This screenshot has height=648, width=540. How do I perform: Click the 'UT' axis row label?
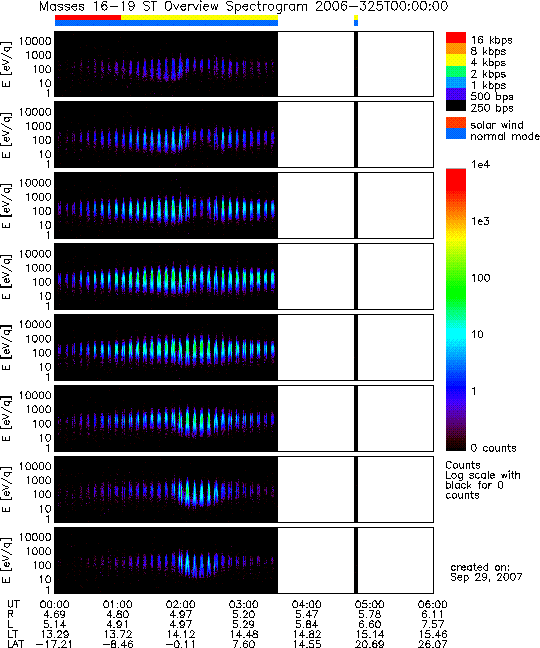(x=14, y=605)
